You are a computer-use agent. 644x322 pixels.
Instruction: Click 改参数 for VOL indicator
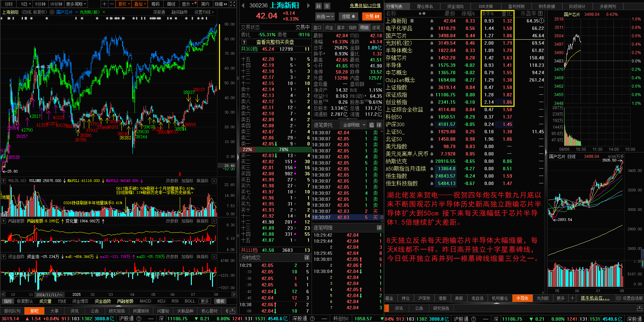point(172,181)
